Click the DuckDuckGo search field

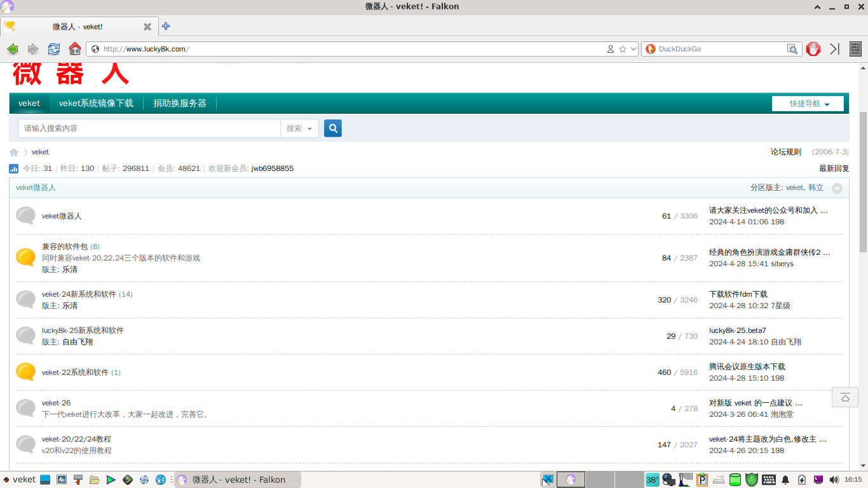click(721, 49)
